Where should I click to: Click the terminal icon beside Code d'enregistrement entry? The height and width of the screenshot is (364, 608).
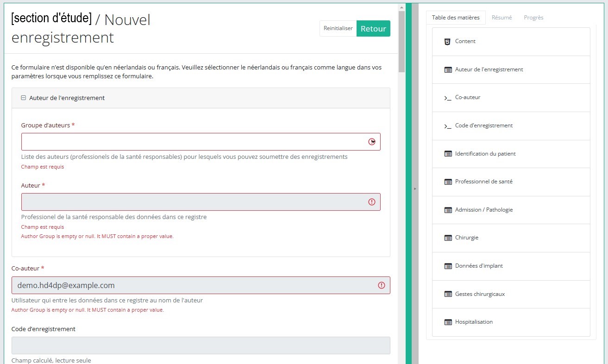pyautogui.click(x=447, y=126)
